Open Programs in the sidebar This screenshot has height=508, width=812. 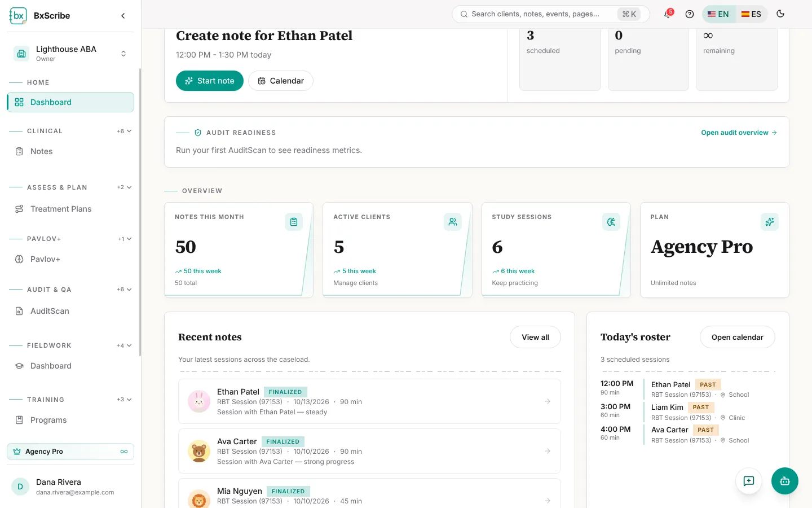point(70,420)
